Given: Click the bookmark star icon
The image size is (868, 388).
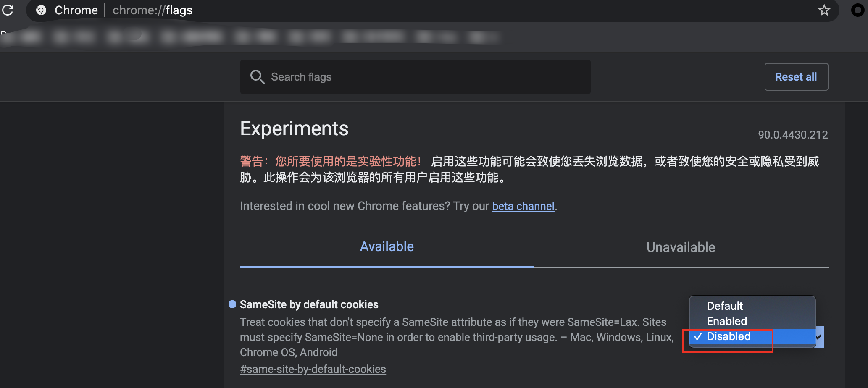Looking at the screenshot, I should click(824, 10).
